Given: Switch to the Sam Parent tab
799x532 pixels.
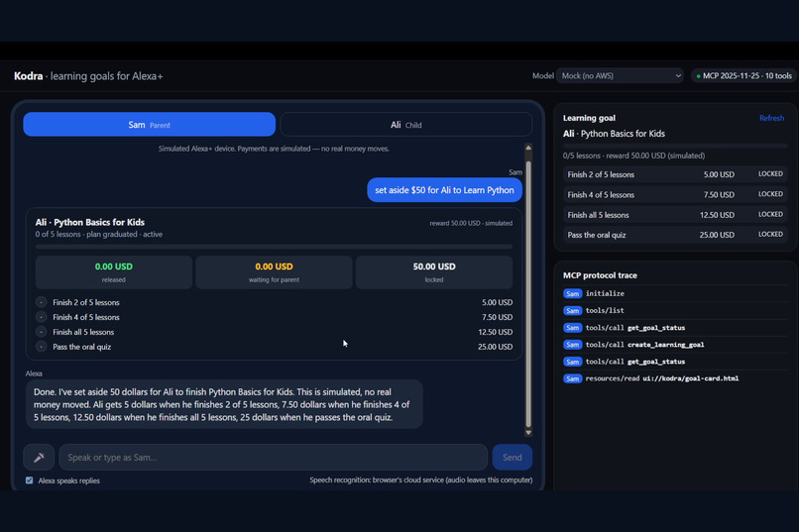Looking at the screenshot, I should [150, 125].
